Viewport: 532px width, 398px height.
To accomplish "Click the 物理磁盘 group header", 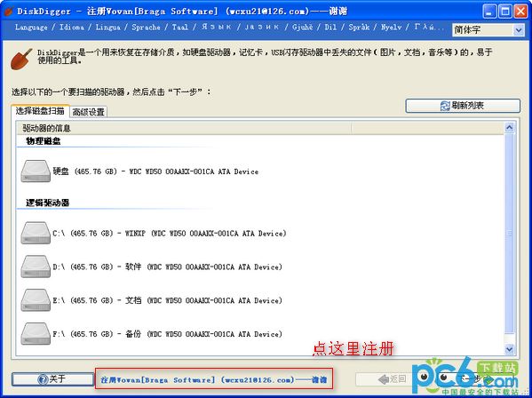I will (x=44, y=141).
